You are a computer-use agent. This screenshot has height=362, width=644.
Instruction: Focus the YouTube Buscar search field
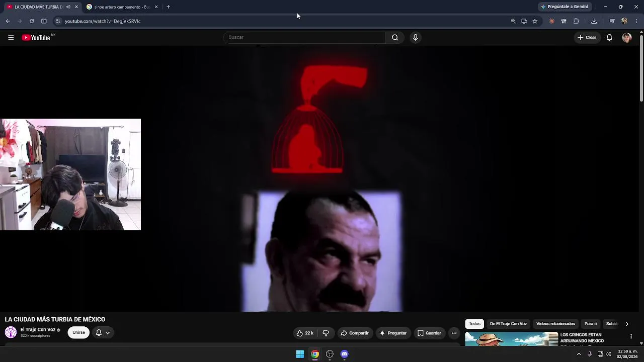(x=304, y=37)
